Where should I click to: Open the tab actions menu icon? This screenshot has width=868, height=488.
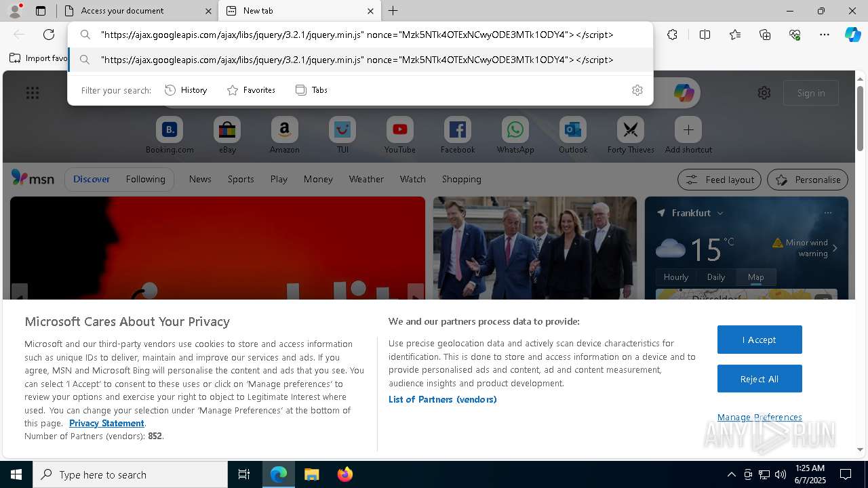coord(41,11)
